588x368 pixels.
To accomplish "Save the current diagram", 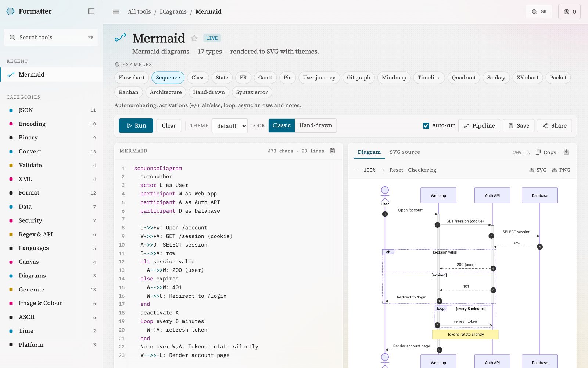I will click(519, 126).
